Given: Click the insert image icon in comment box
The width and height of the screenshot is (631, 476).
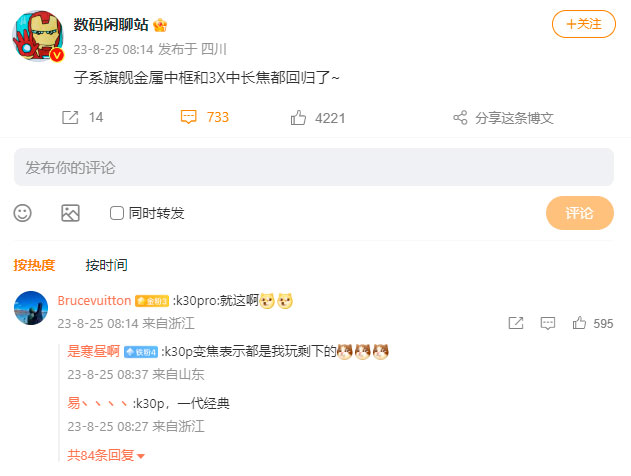Looking at the screenshot, I should [70, 213].
